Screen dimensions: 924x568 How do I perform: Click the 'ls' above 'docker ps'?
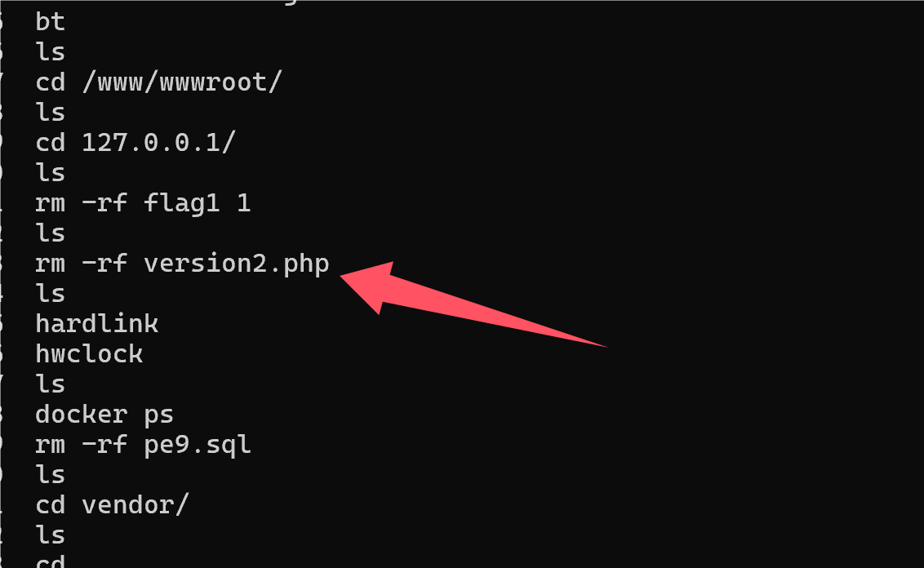50,384
